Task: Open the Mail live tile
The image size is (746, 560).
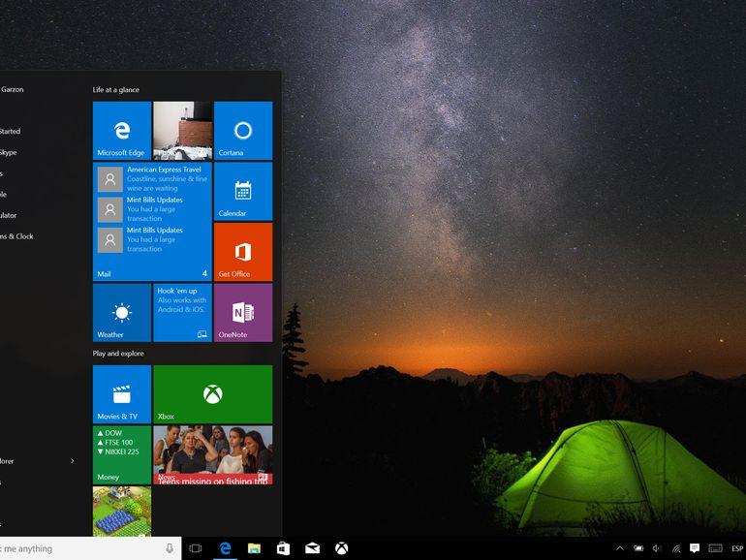Action: point(152,222)
